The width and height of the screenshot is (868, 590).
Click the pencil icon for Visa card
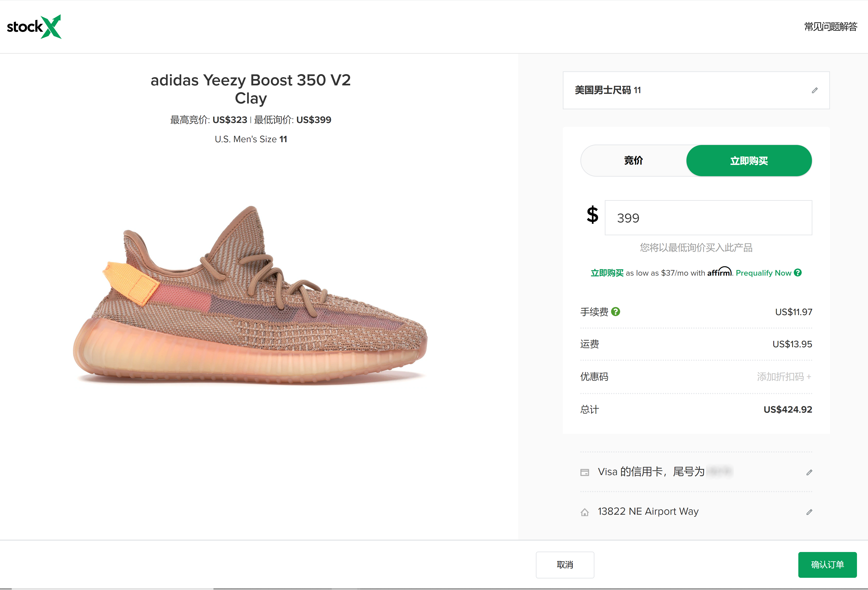[809, 472]
